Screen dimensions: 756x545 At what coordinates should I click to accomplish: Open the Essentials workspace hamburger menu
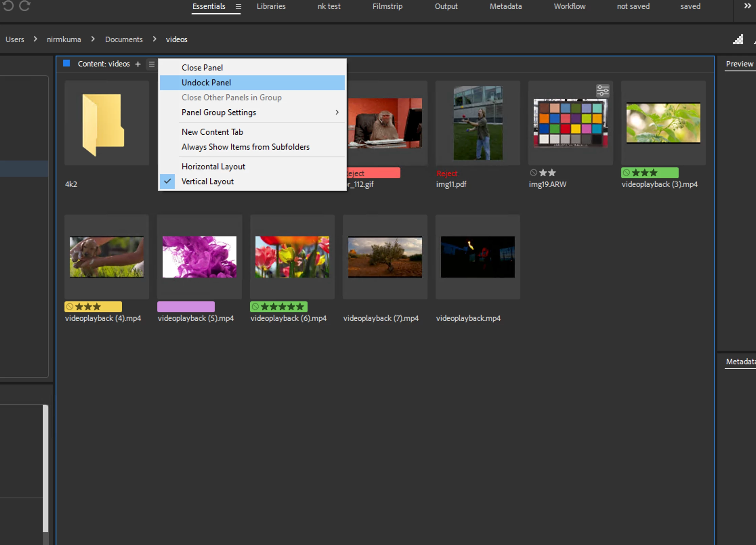(238, 6)
